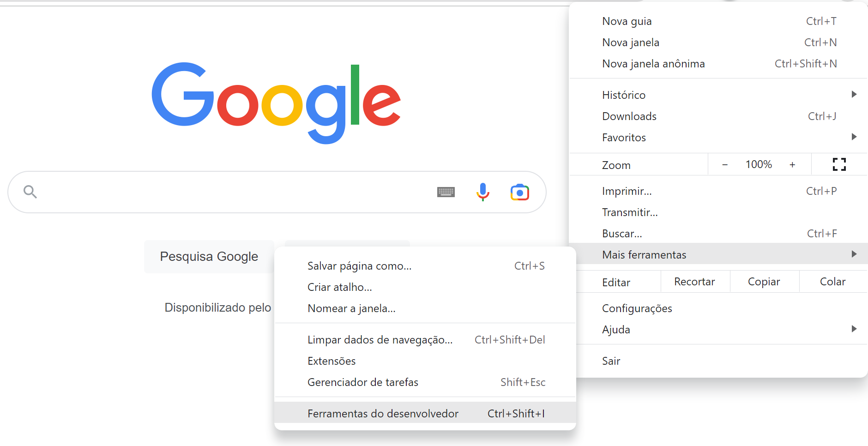
Task: Click the search magnifier icon
Action: (30, 192)
